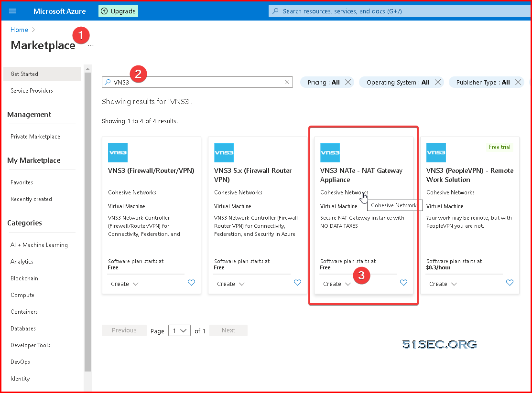Favorite the VNS3 (Firewall/Router/VPN) offer
532x393 pixels.
click(x=191, y=283)
